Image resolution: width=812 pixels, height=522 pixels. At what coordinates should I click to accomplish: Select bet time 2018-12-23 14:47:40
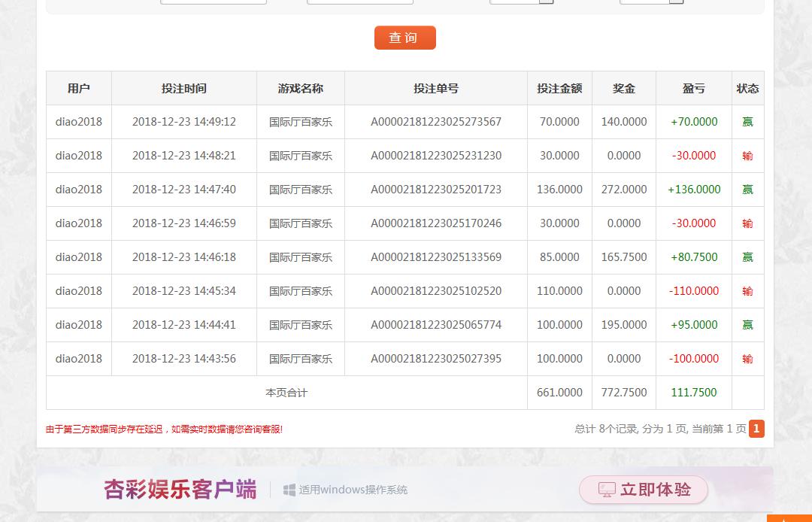[184, 190]
